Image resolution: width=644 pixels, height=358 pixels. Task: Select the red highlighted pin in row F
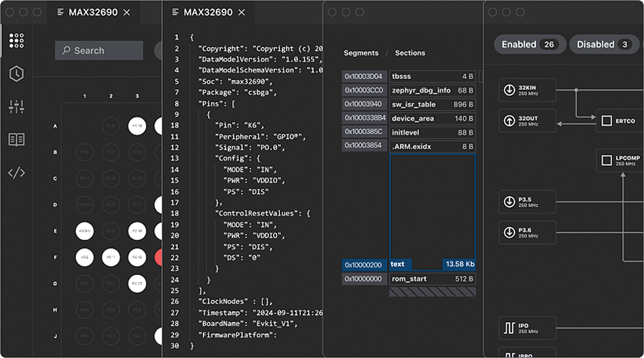point(158,258)
